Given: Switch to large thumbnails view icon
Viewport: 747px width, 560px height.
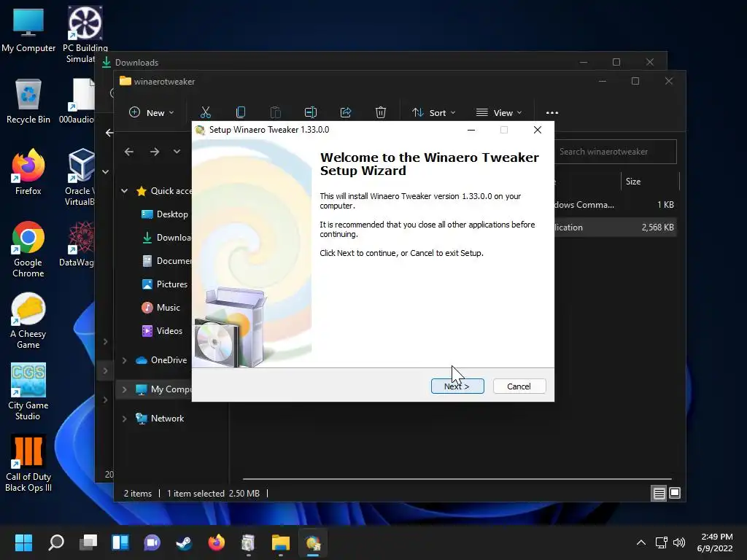Looking at the screenshot, I should pos(675,494).
